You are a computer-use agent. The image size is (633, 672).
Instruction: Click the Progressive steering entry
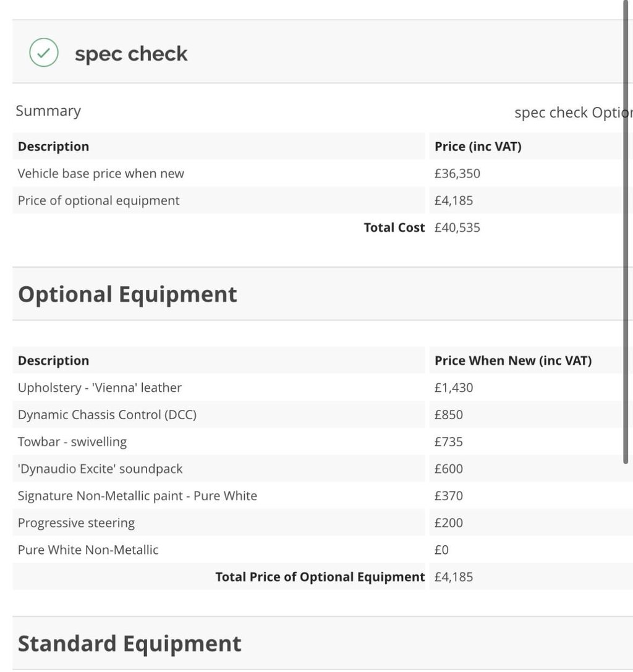point(76,523)
